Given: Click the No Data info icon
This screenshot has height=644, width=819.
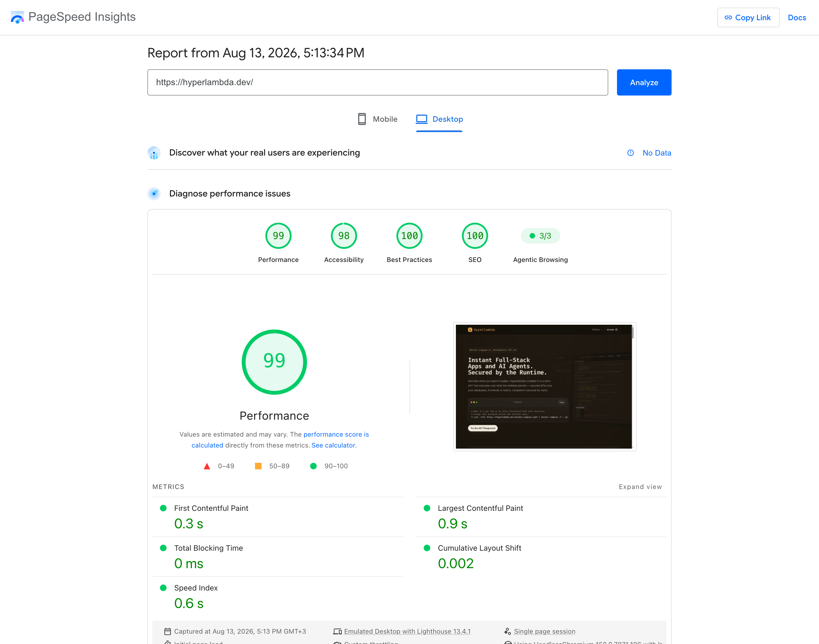Looking at the screenshot, I should click(630, 153).
